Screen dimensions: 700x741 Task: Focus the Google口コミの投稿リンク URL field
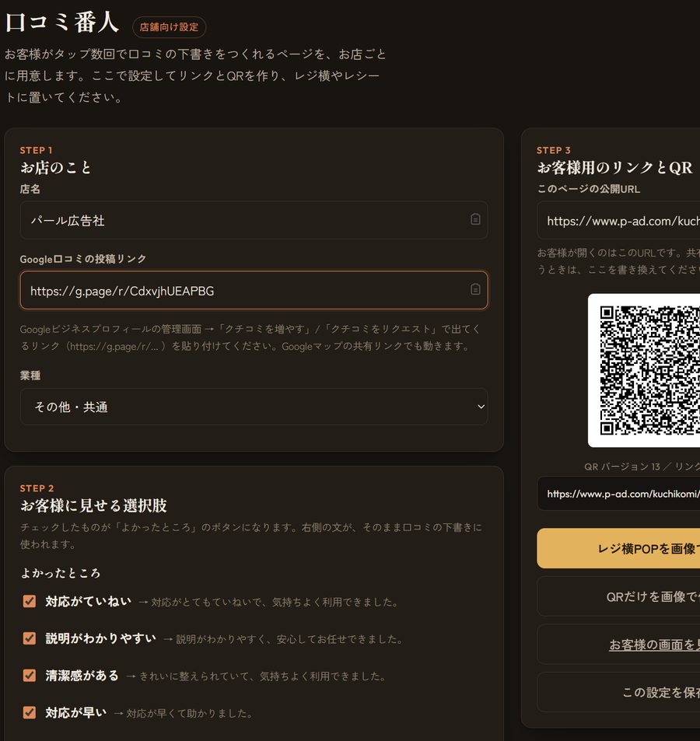coord(254,290)
